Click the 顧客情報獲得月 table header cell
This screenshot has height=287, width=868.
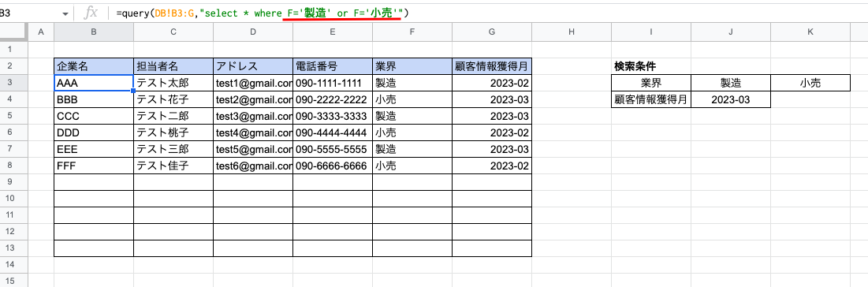[x=492, y=66]
